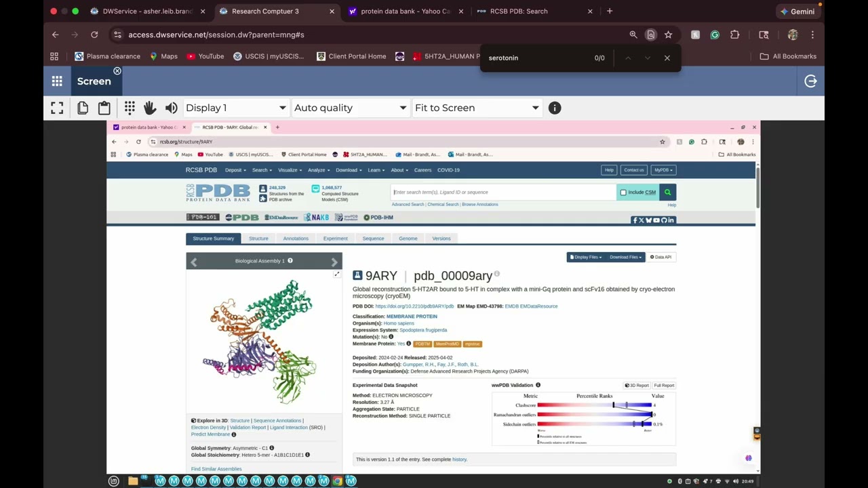Click the DWService fullscreen icon

coord(57,108)
